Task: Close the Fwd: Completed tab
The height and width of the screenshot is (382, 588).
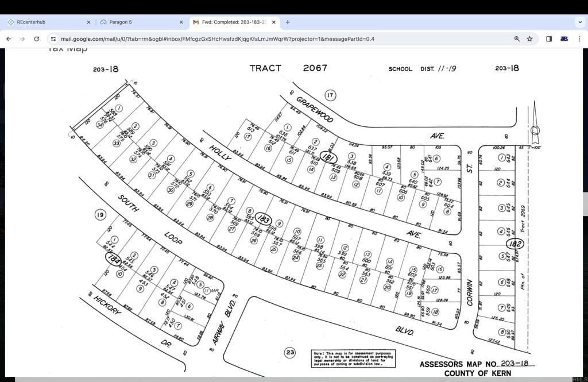Action: click(273, 22)
